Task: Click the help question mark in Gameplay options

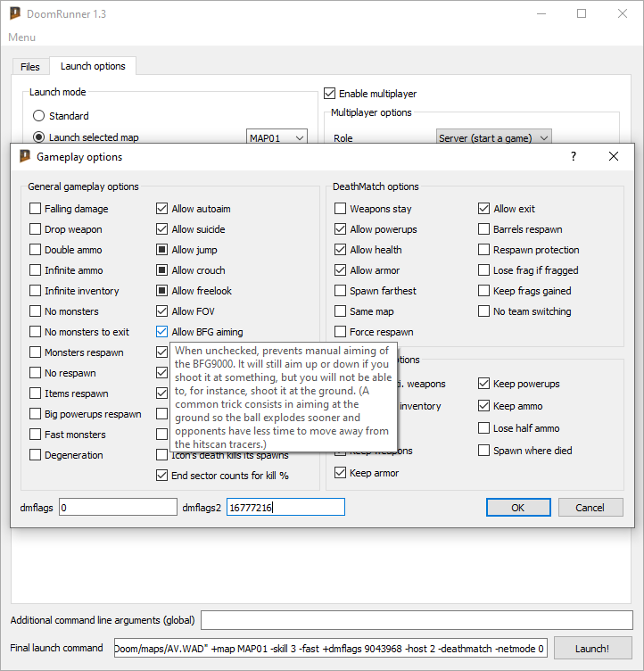Action: (x=574, y=156)
